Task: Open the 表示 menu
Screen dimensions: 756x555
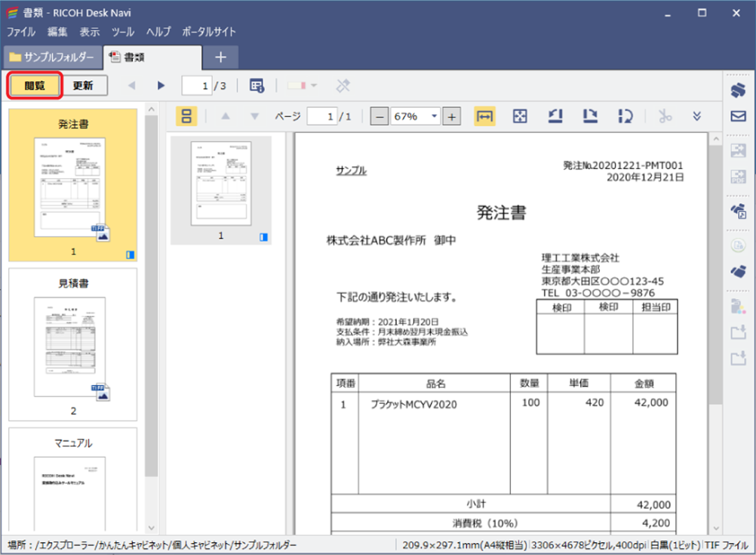Action: coord(90,32)
